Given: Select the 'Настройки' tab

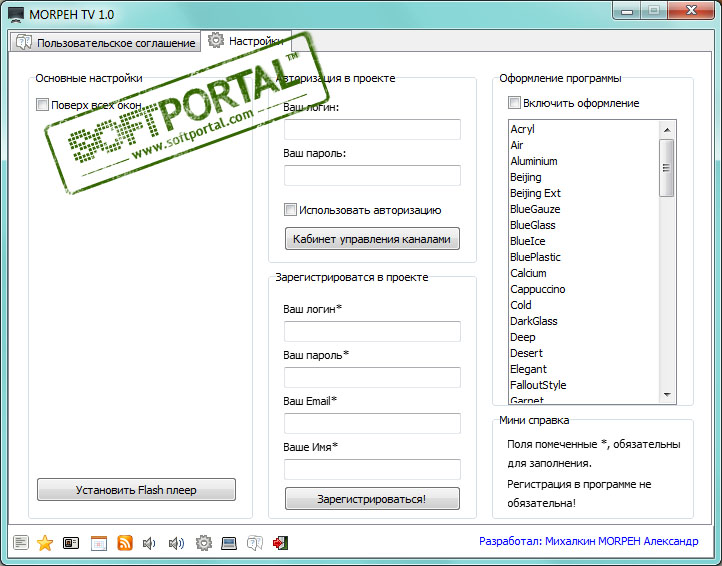Looking at the screenshot, I should [x=246, y=41].
